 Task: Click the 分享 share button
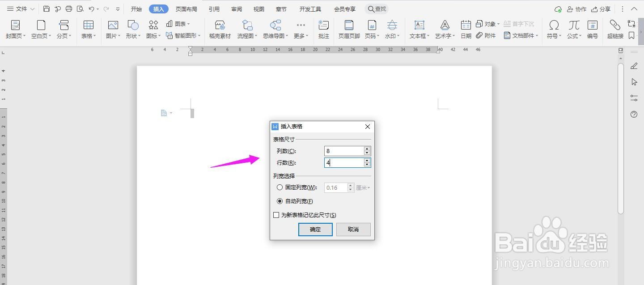coord(601,9)
